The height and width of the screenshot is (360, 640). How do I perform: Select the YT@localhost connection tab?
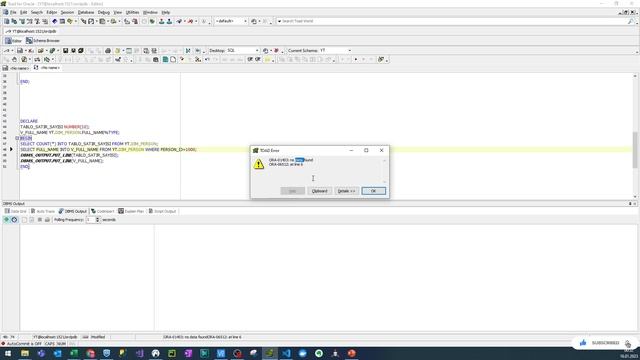31,31
